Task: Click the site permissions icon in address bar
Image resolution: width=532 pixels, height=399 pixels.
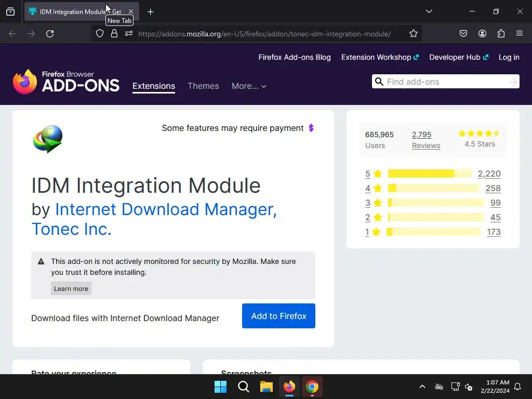Action: tap(129, 34)
